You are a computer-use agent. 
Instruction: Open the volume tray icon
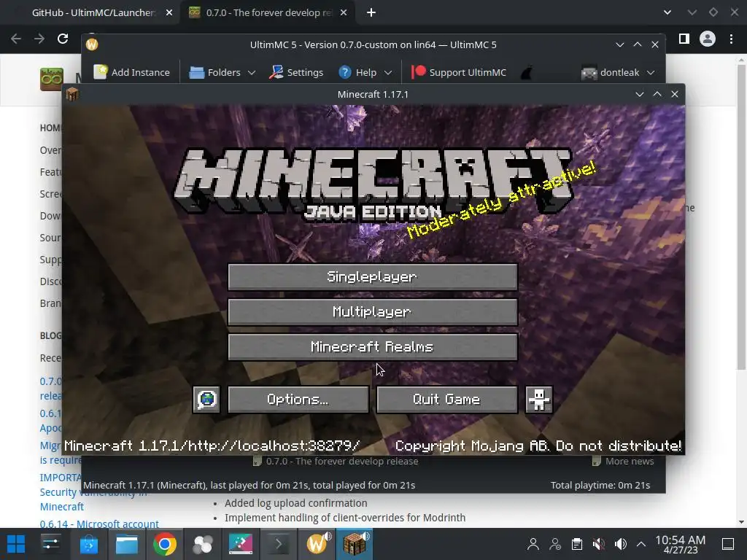pos(621,544)
